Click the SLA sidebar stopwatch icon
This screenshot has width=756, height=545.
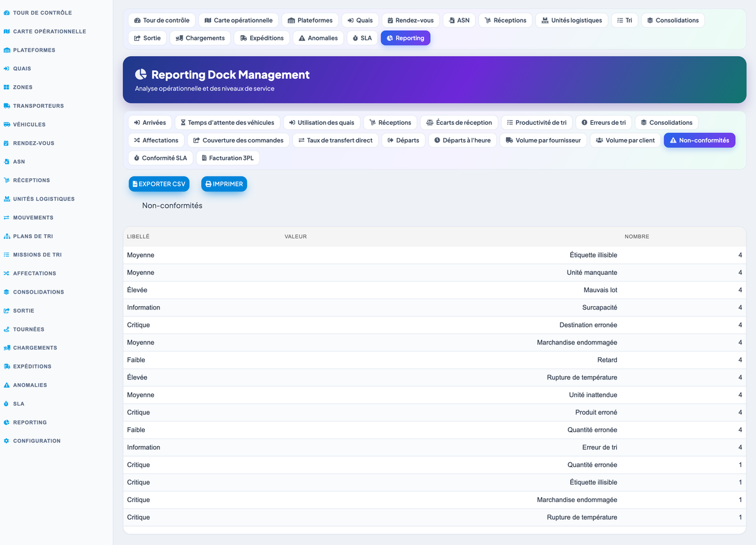[x=6, y=403]
